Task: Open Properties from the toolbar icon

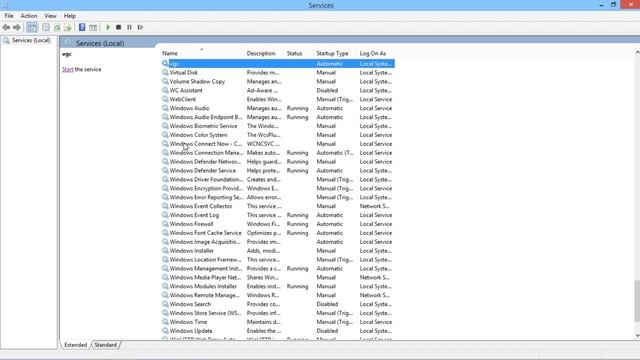Action: [46, 27]
